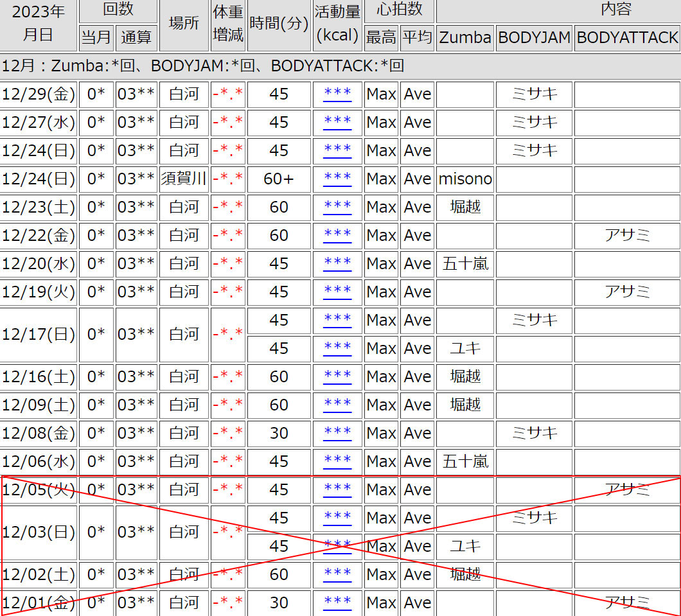Click the date cell 12/09(土)
The height and width of the screenshot is (616, 681).
tap(38, 405)
